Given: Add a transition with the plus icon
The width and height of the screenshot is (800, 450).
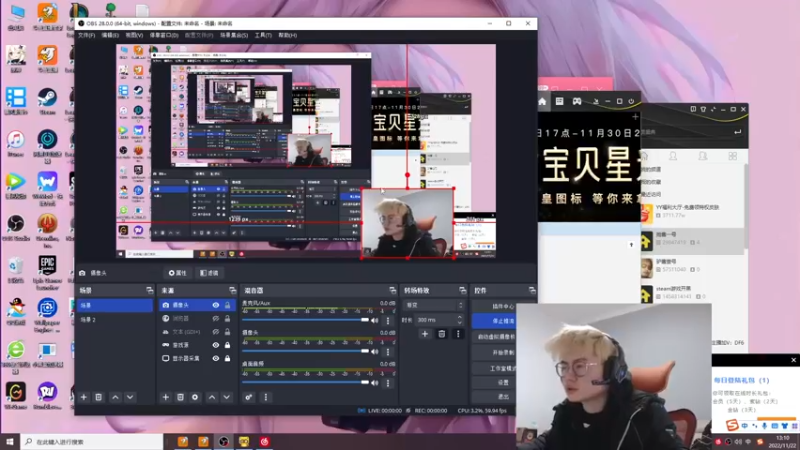Looking at the screenshot, I should coord(424,334).
